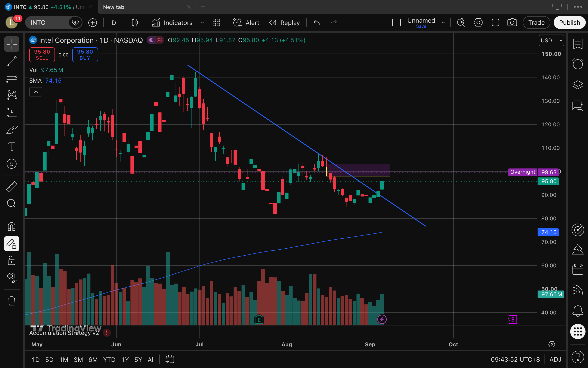Screen dimensions: 588x368
Task: Click the Publish button
Action: click(x=569, y=23)
